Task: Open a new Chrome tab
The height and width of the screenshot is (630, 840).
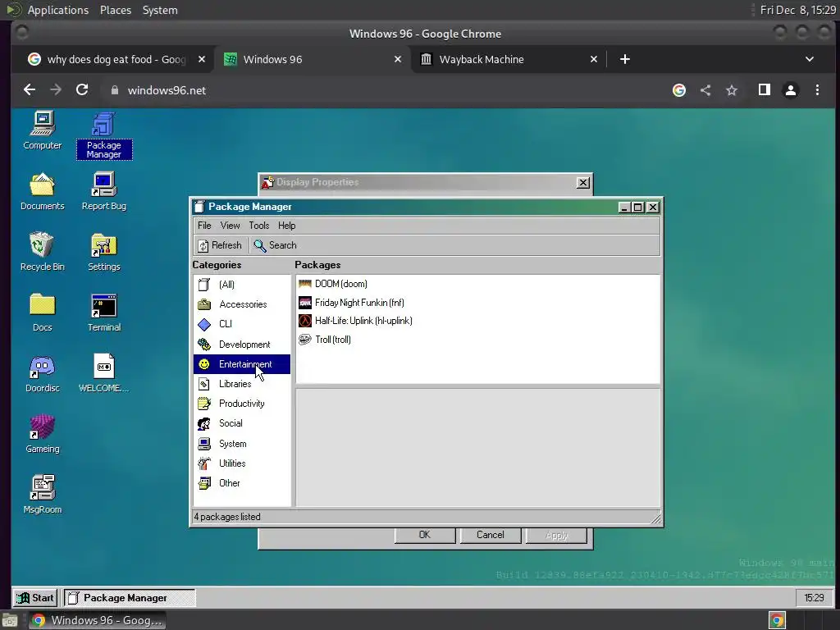Action: click(624, 59)
